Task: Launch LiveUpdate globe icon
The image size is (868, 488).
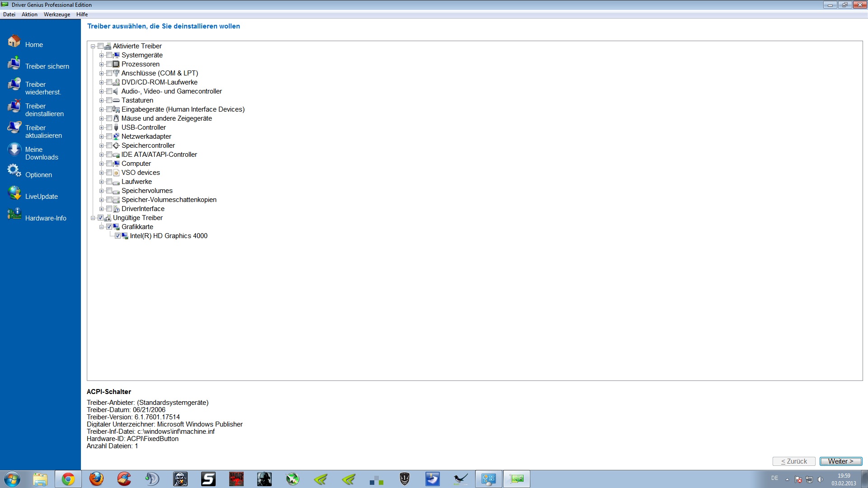Action: 14,193
